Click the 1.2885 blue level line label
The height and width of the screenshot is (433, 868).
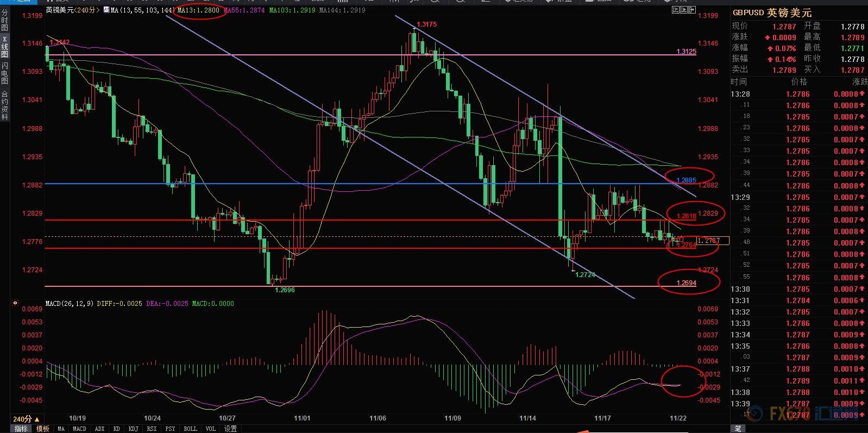coord(686,180)
